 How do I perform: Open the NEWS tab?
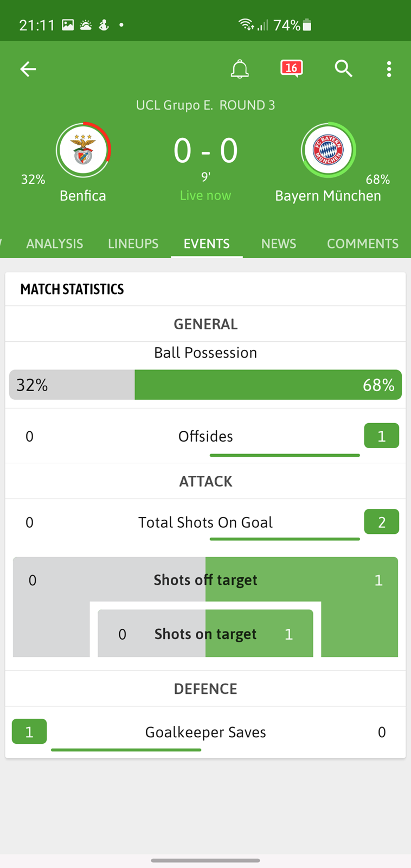(x=279, y=244)
